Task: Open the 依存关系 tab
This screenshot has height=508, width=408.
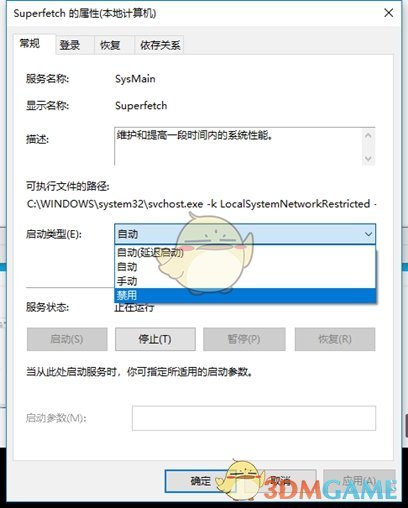Action: pos(159,45)
